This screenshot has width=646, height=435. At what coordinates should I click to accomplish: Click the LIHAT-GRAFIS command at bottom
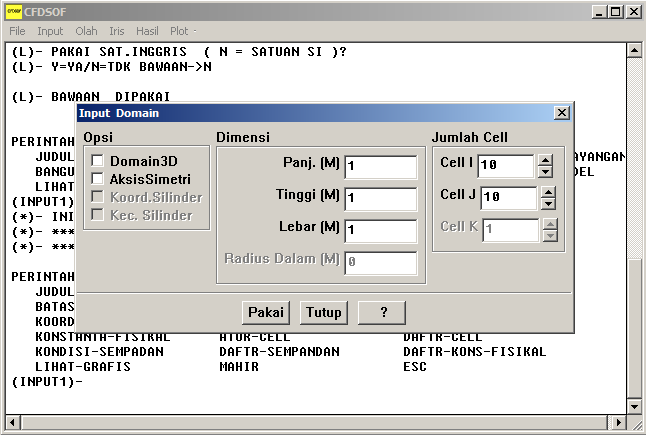tap(83, 367)
